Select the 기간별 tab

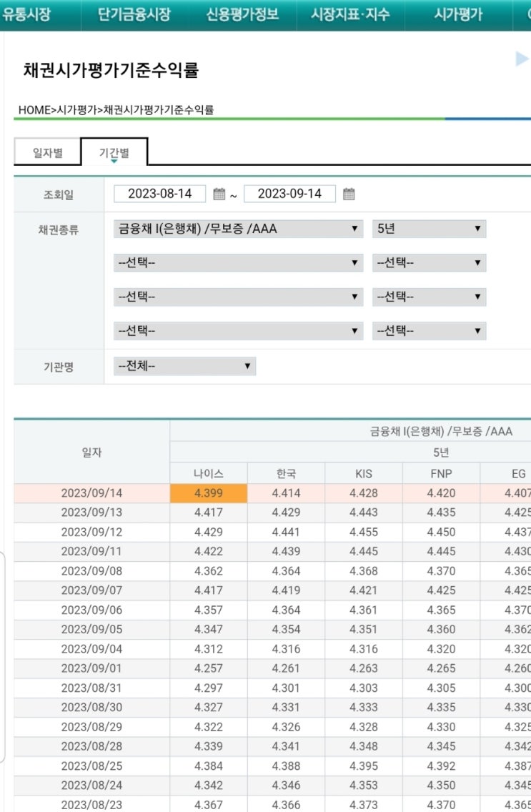pos(114,153)
